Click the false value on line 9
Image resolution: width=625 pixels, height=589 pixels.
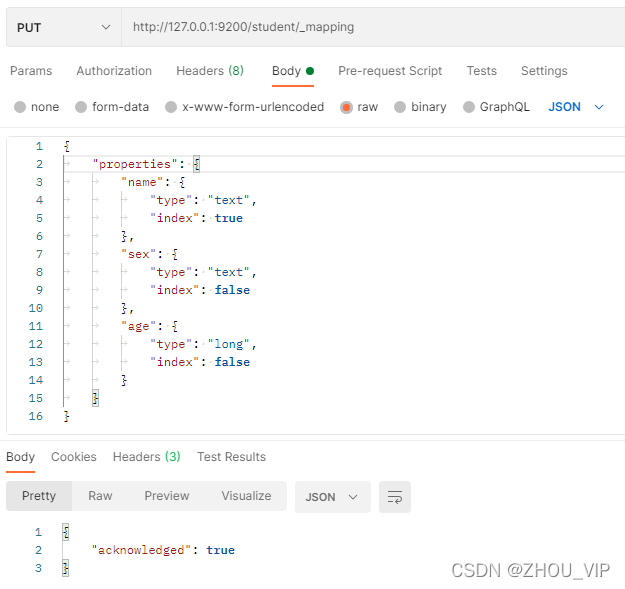[232, 290]
